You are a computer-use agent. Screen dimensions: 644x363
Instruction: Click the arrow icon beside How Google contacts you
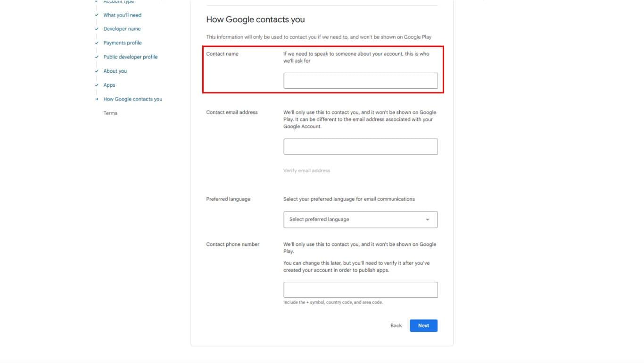[x=97, y=99]
